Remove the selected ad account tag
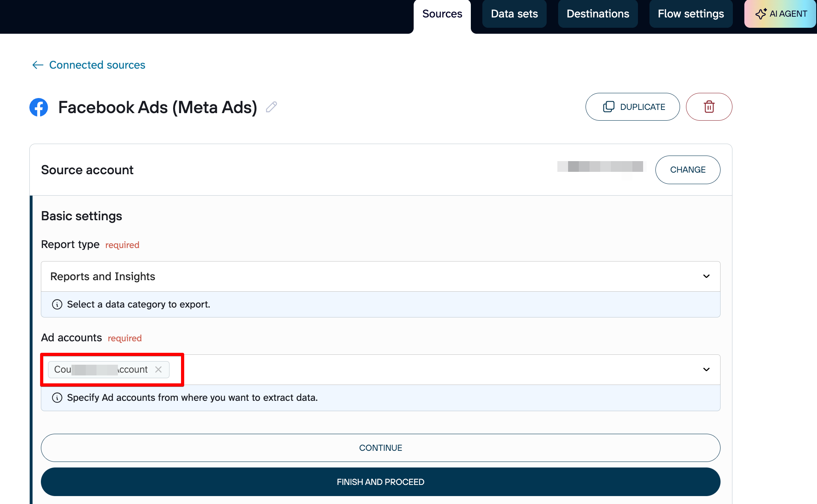This screenshot has height=504, width=817. point(158,369)
